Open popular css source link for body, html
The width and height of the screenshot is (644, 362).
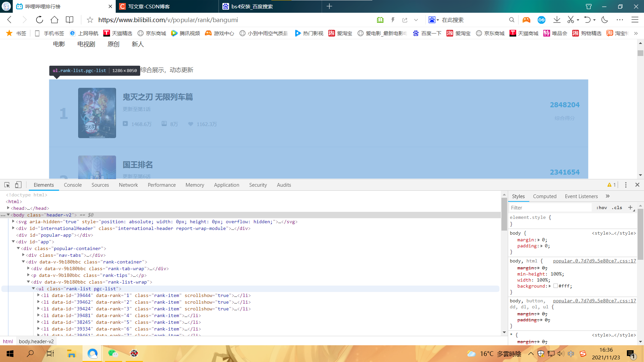point(594,261)
